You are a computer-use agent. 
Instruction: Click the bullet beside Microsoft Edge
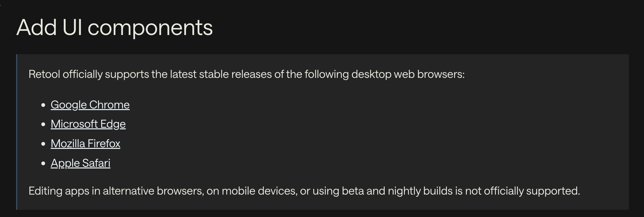click(44, 125)
